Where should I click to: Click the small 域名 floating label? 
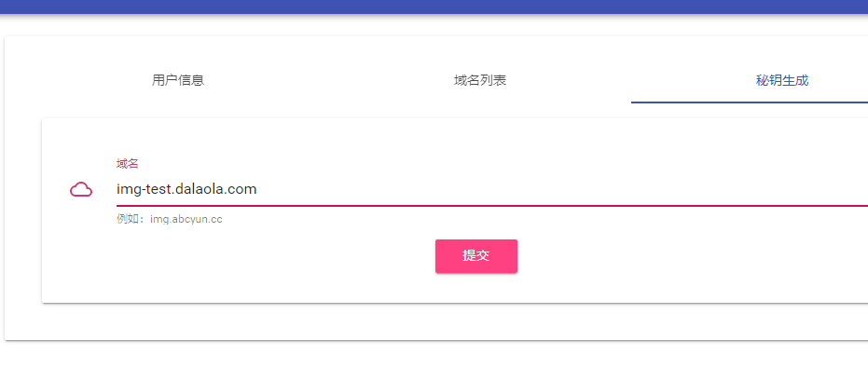point(127,163)
